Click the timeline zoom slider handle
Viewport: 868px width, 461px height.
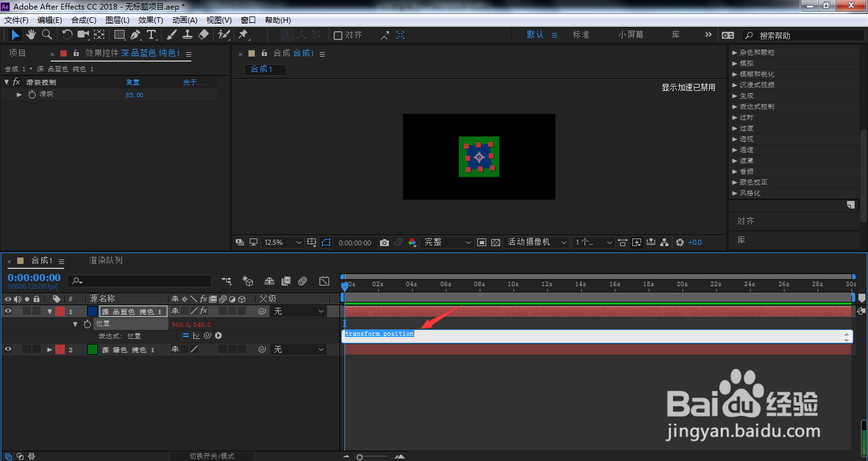coord(360,457)
